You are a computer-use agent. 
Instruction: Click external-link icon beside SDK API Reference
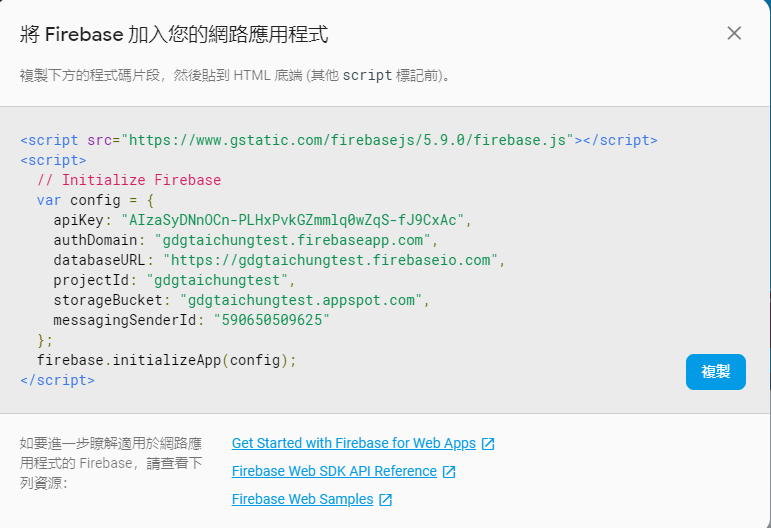click(449, 472)
